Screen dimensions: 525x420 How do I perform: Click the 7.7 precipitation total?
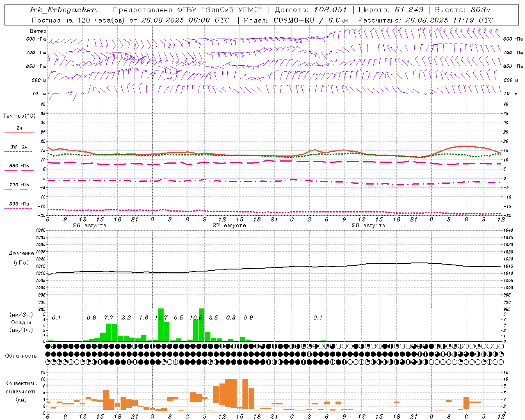coord(109,318)
